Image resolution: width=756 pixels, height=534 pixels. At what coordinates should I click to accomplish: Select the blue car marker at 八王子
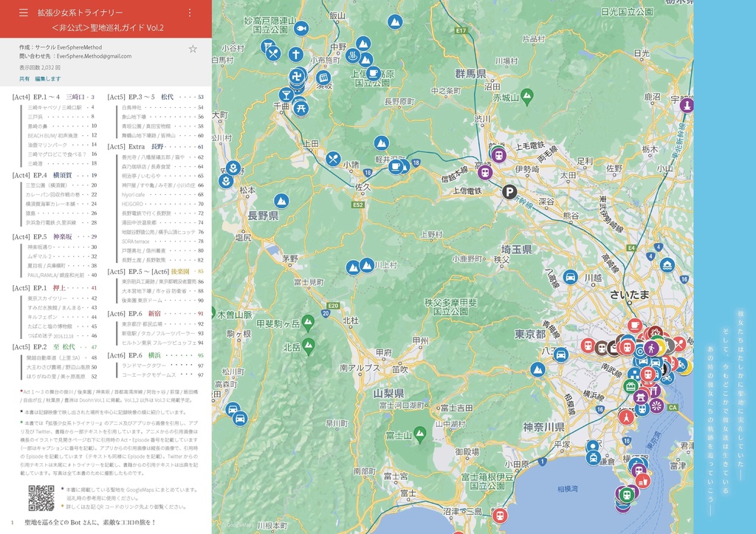click(x=561, y=355)
